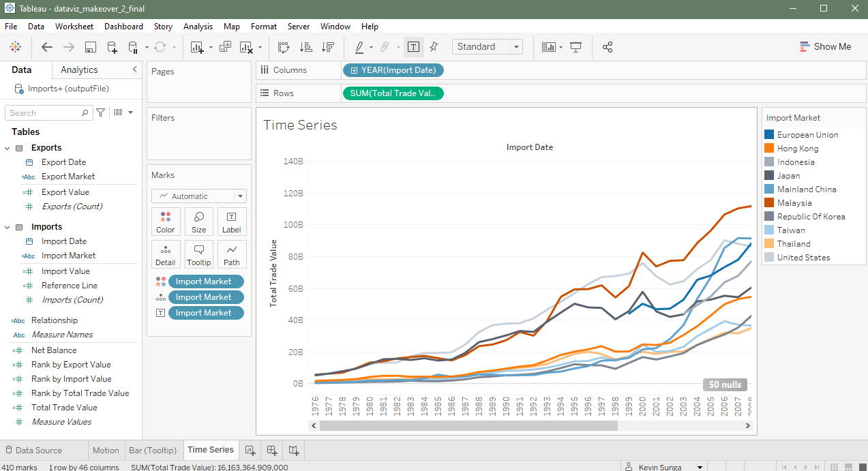The image size is (868, 471).
Task: Click the Undo back arrow
Action: 47,47
